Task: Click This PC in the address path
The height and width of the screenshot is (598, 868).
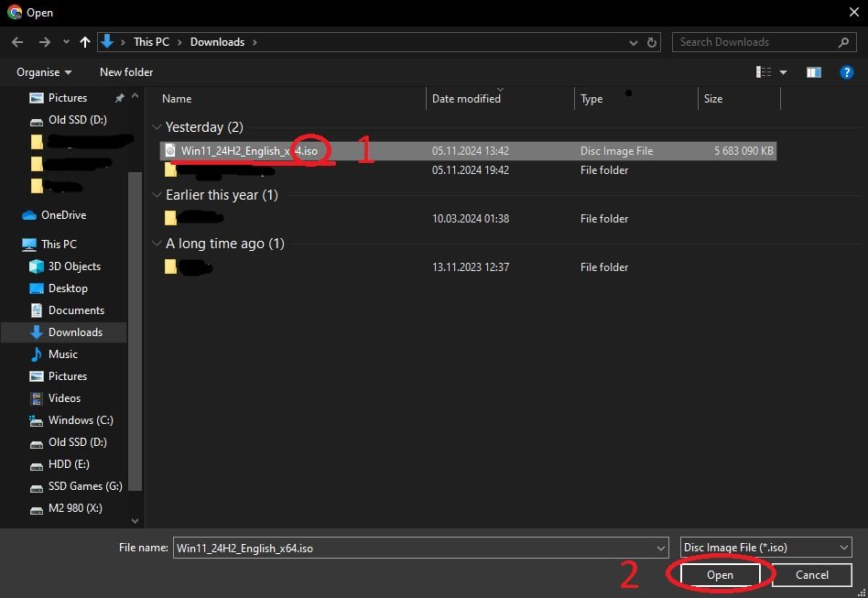Action: coord(151,42)
